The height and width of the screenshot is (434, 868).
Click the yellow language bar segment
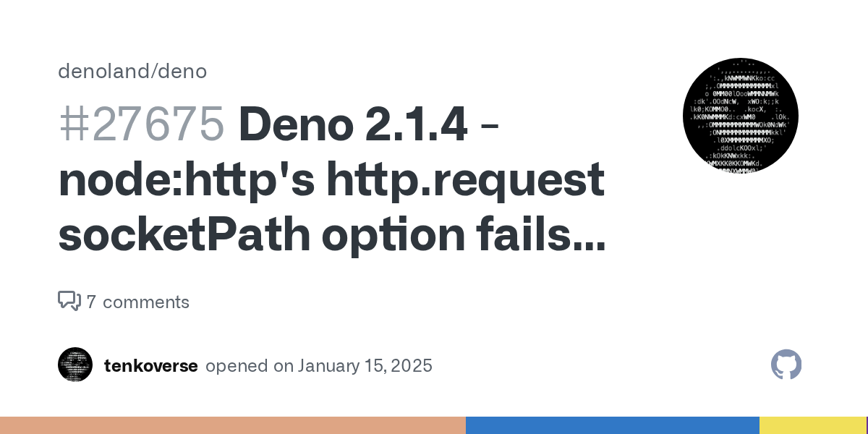[x=812, y=425]
